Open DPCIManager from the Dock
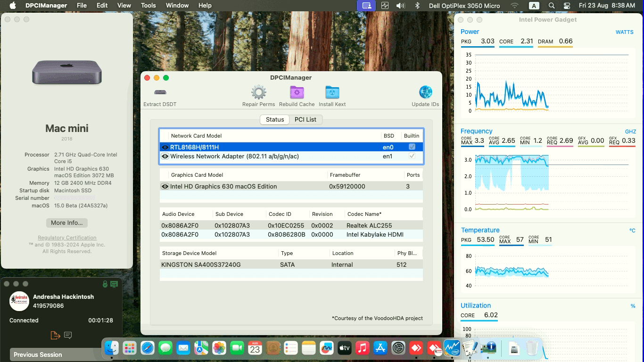 pos(489,348)
